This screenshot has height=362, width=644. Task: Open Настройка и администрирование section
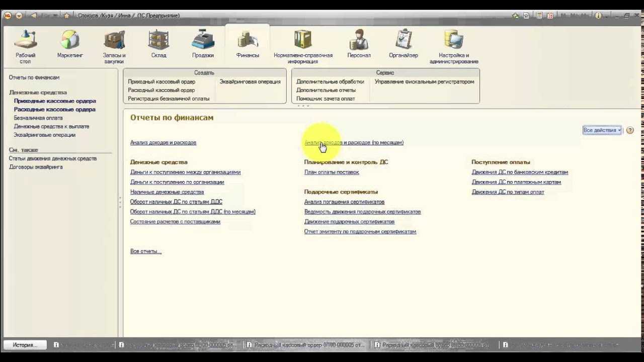[454, 46]
